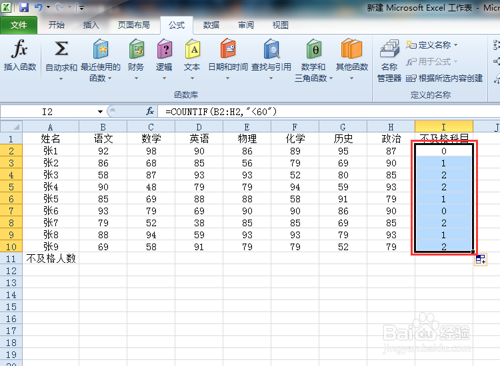This screenshot has height=366, width=500.
Task: Select cell 张9 in column A
Action: [51, 247]
